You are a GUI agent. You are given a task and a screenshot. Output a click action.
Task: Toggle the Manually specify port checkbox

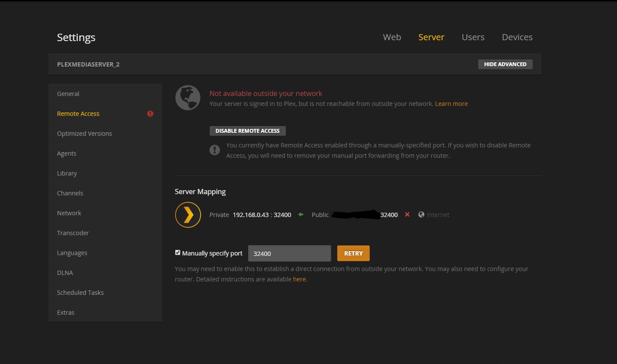click(177, 252)
